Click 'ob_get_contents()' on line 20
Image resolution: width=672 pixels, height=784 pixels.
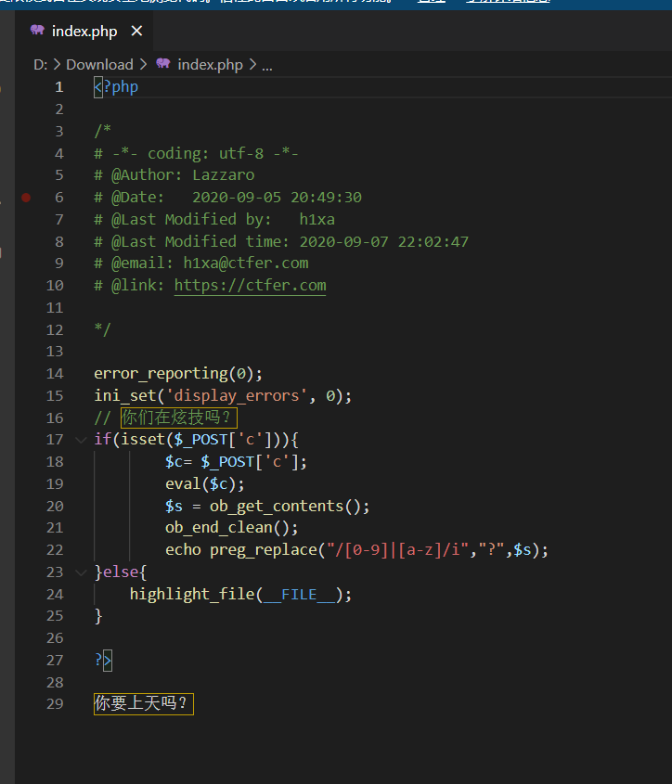click(x=285, y=506)
